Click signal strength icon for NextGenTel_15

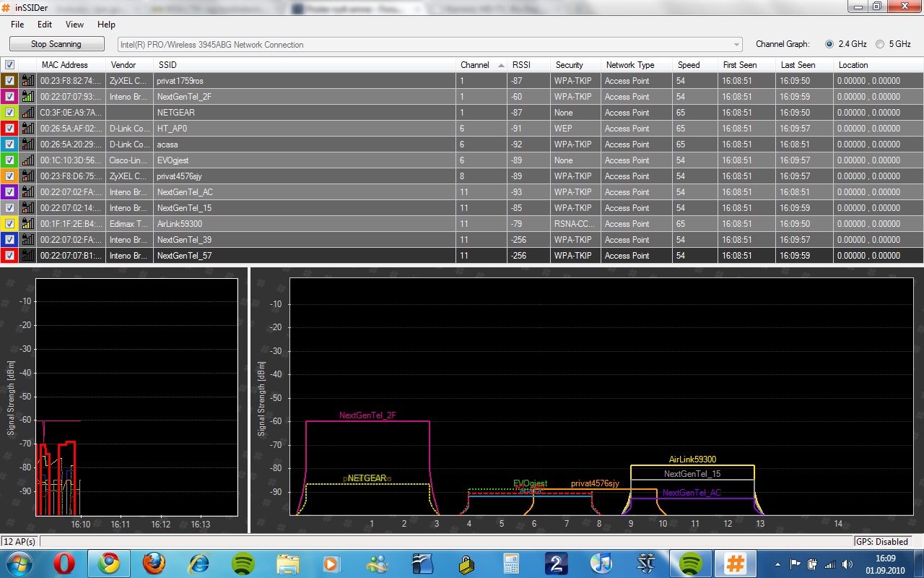click(x=28, y=208)
